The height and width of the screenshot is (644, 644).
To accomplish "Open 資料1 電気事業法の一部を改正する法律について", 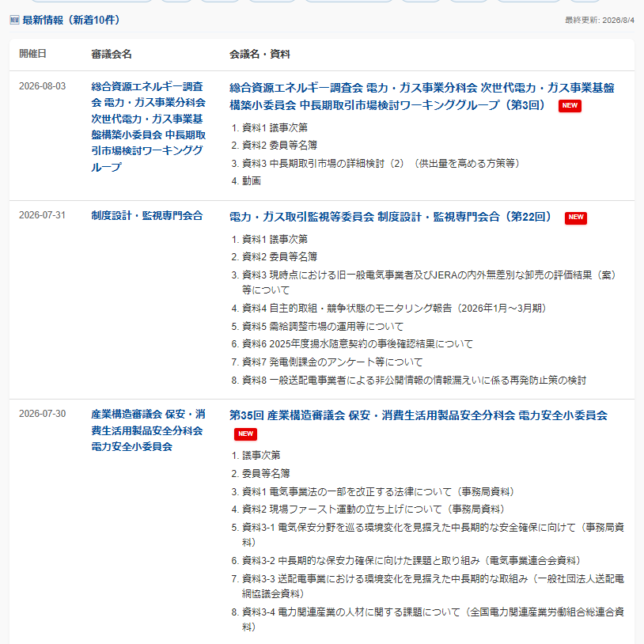I will point(378,491).
